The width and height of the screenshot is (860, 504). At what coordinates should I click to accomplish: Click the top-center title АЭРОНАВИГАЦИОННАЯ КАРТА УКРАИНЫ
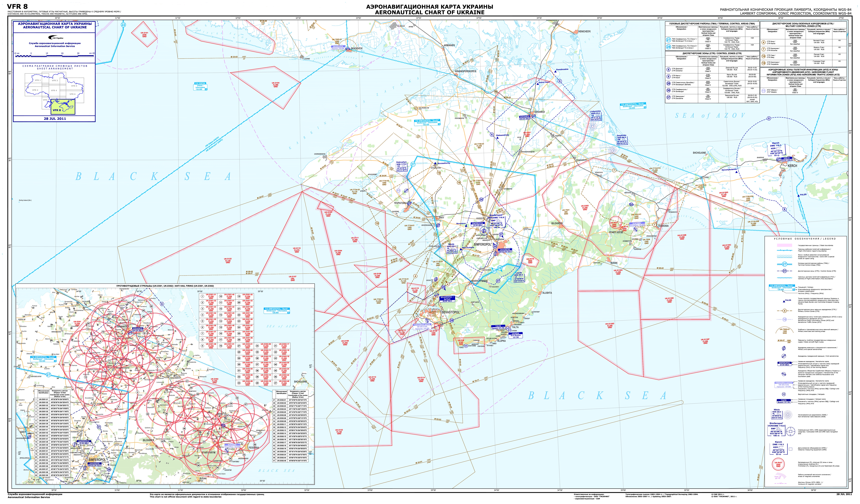(430, 7)
